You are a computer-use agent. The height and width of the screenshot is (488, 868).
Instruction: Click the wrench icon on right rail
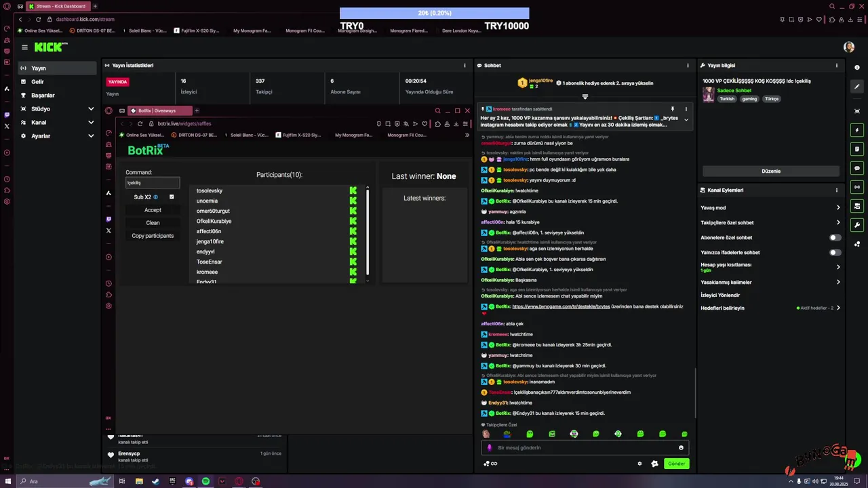(x=857, y=225)
